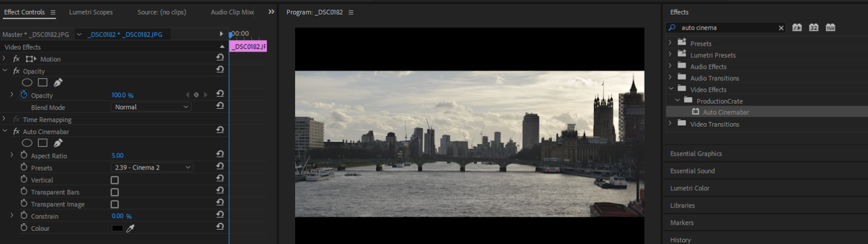This screenshot has height=244, width=868.
Task: Click the Aspect Ratio value 5.00
Action: point(117,156)
